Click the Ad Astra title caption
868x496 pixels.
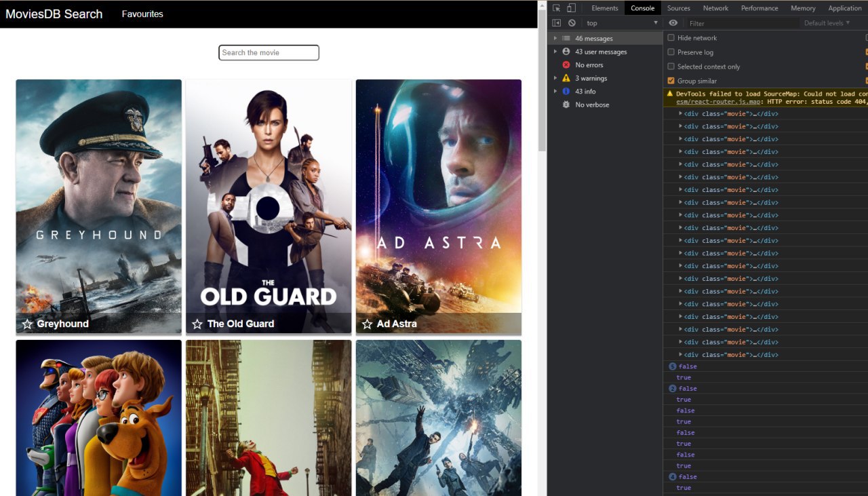click(397, 324)
